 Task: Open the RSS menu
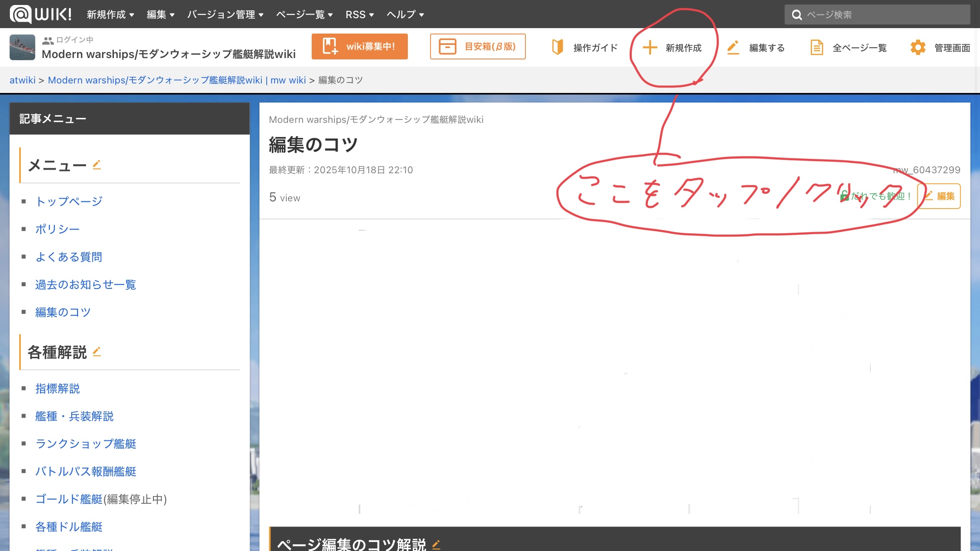[359, 15]
